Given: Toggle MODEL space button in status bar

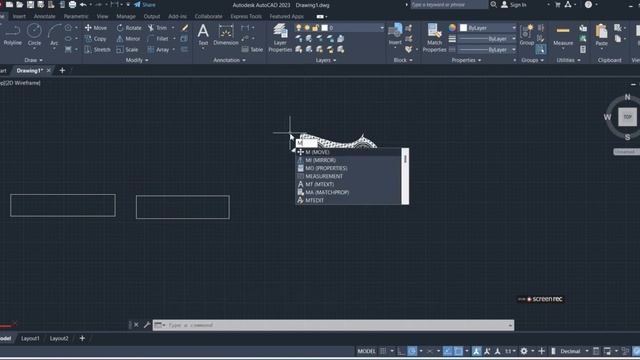Looking at the screenshot, I should [x=366, y=351].
